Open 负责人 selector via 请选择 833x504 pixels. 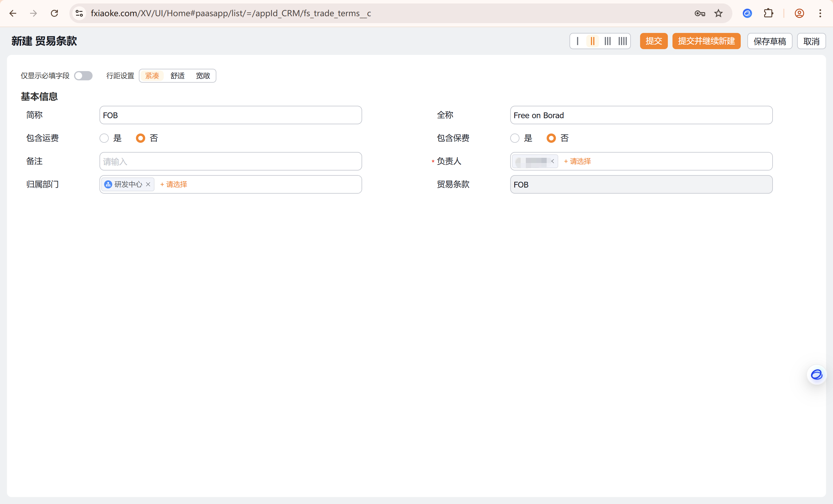pyautogui.click(x=577, y=162)
